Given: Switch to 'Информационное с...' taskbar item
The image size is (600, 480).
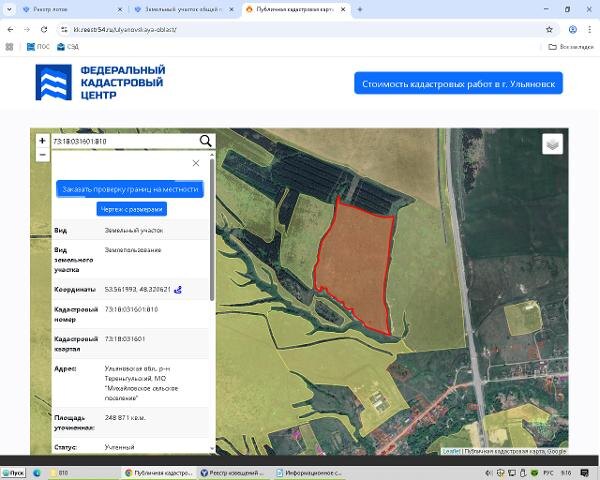Looking at the screenshot, I should tap(309, 473).
